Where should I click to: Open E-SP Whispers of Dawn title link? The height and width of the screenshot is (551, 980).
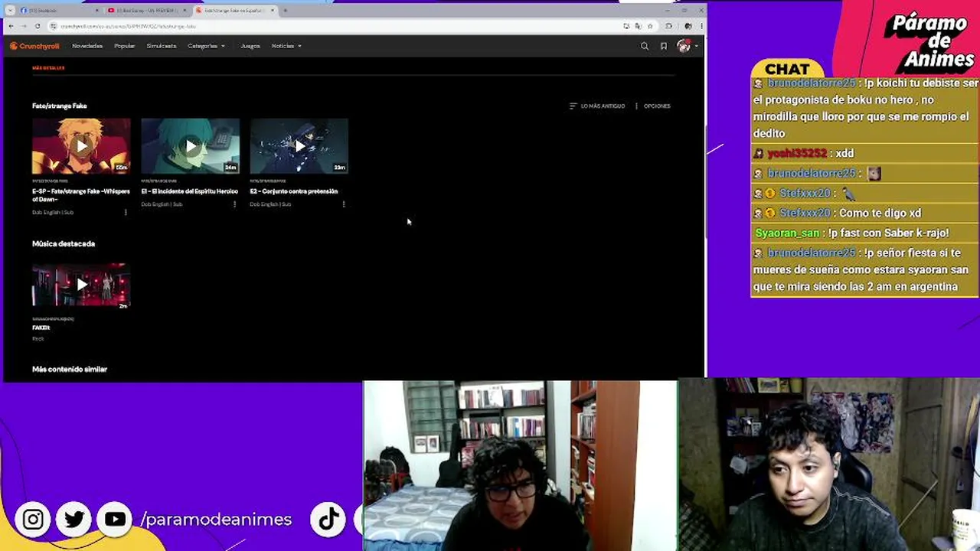click(x=81, y=194)
